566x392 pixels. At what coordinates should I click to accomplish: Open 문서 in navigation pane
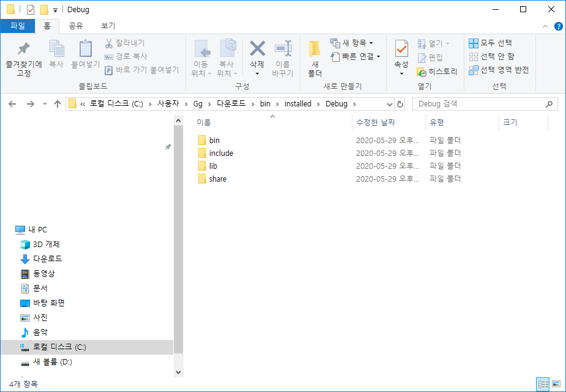tap(40, 289)
